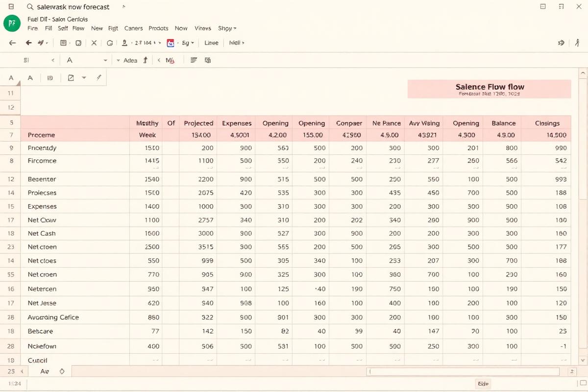Click the Eide button in status bar

click(483, 384)
